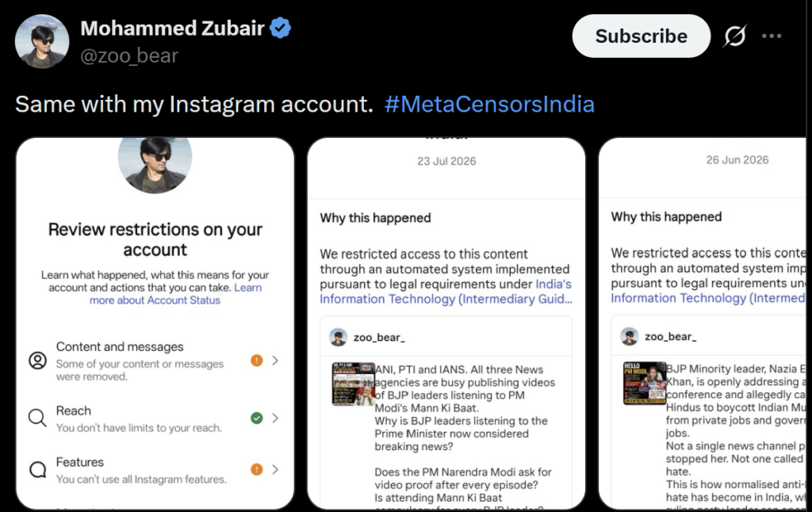The width and height of the screenshot is (812, 512).
Task: Click the Reach magnifier icon
Action: (x=37, y=417)
